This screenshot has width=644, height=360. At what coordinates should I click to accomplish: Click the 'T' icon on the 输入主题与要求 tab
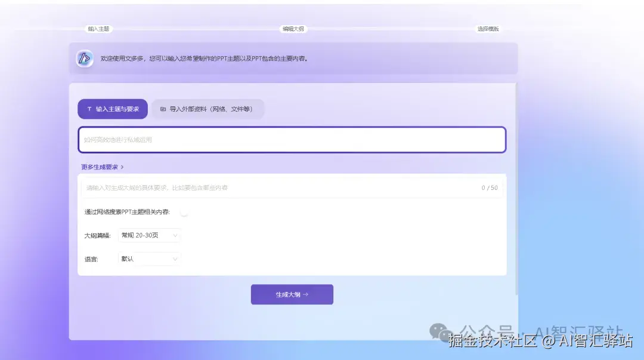[x=89, y=109]
